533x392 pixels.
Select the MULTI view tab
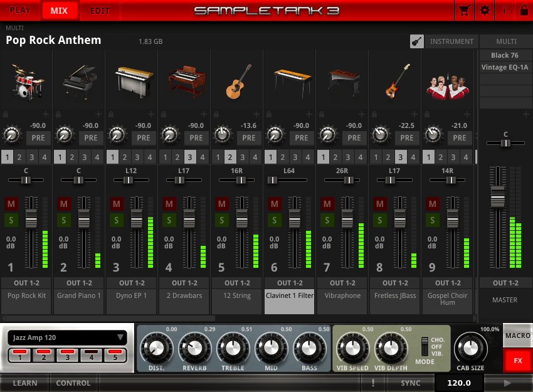[x=506, y=41]
